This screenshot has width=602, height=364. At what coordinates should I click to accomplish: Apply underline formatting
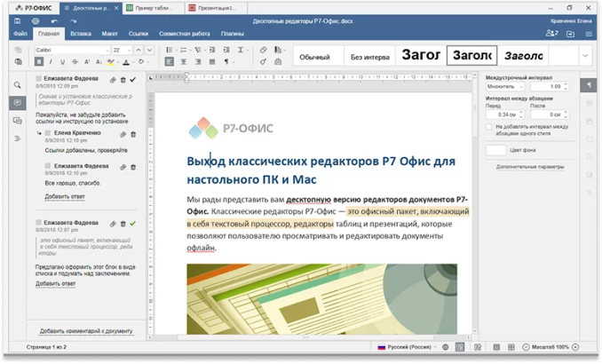[62, 62]
